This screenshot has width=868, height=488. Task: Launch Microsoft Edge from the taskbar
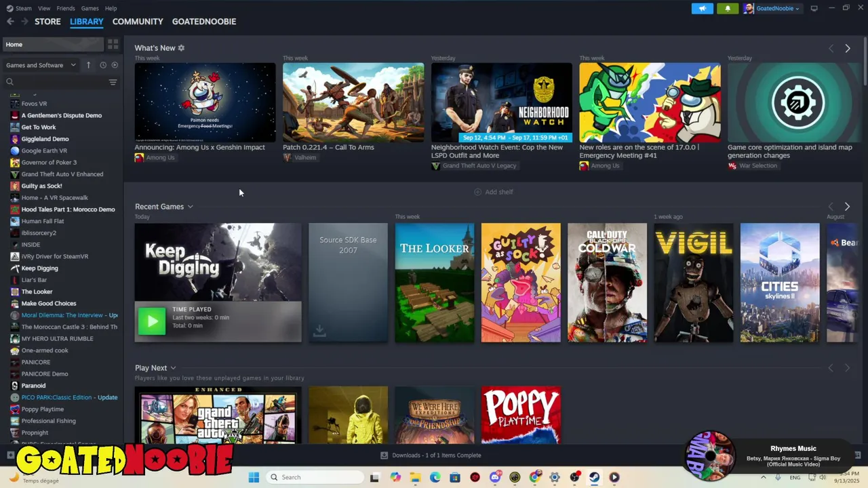coord(435,477)
